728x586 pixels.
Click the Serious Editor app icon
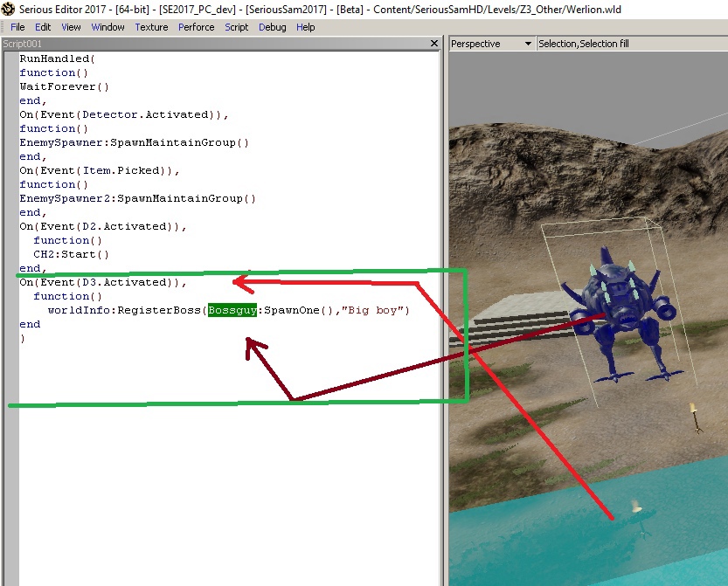click(x=8, y=9)
